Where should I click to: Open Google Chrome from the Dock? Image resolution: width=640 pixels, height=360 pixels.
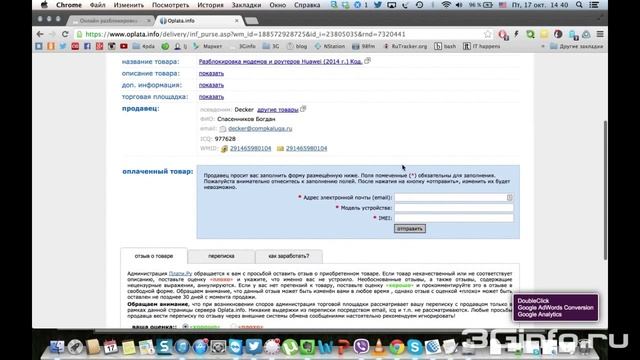(x=396, y=347)
